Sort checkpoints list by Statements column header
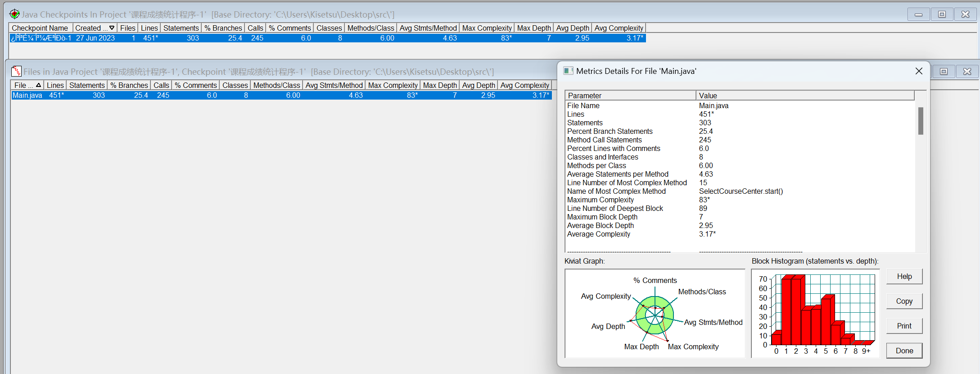This screenshot has width=980, height=374. pyautogui.click(x=181, y=28)
